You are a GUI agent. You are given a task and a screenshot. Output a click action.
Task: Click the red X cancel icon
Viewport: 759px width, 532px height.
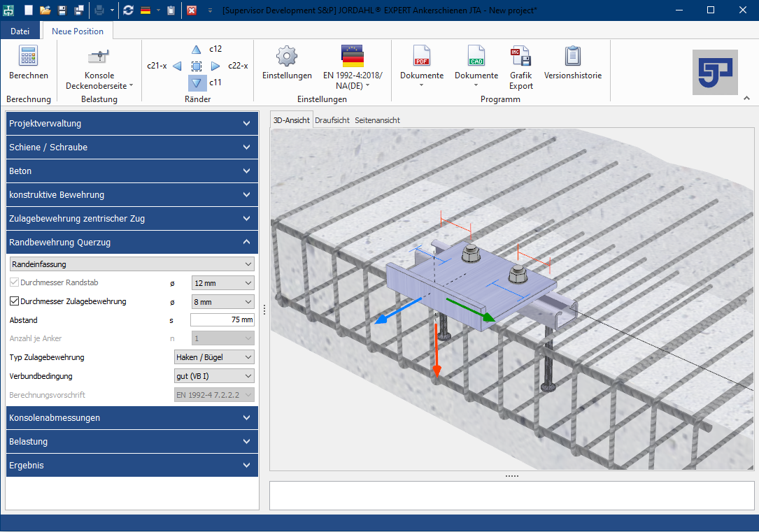[192, 10]
